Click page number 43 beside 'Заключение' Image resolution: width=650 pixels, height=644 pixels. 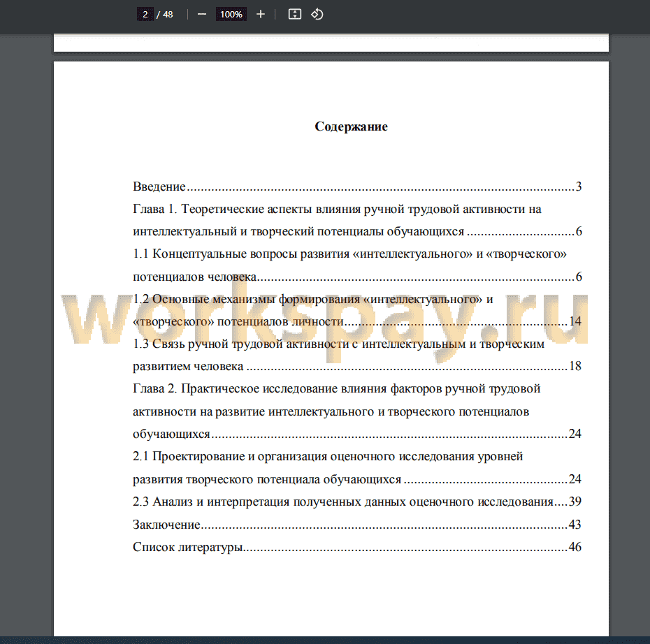point(575,525)
